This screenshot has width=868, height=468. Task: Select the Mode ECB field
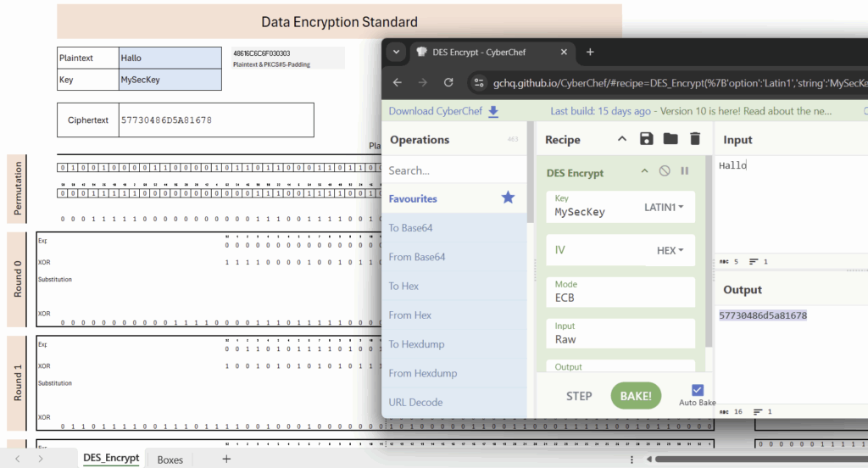620,292
